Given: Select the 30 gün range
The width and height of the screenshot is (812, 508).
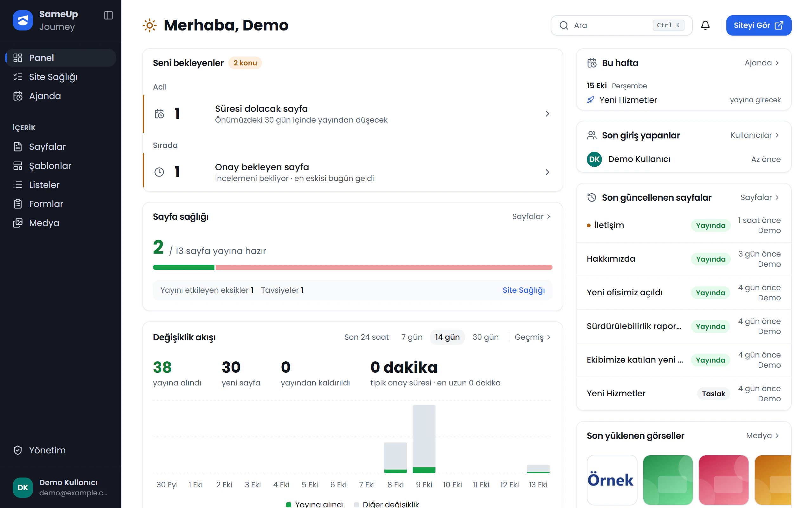Looking at the screenshot, I should tap(486, 337).
